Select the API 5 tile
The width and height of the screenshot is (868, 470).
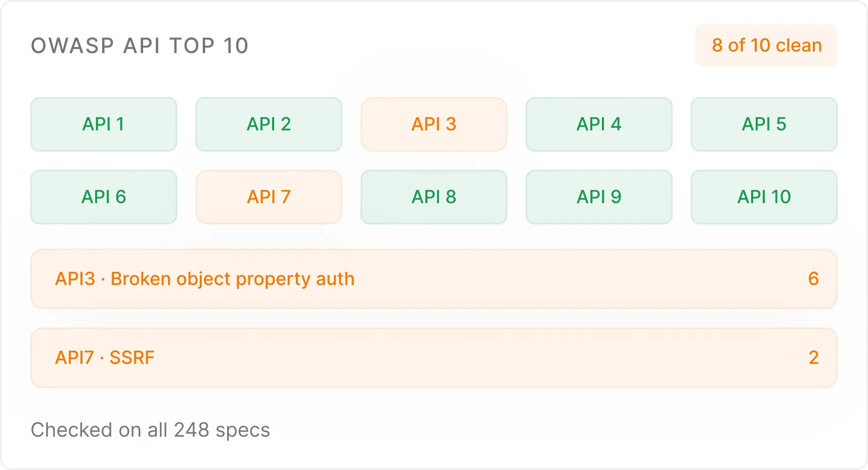[x=764, y=124]
